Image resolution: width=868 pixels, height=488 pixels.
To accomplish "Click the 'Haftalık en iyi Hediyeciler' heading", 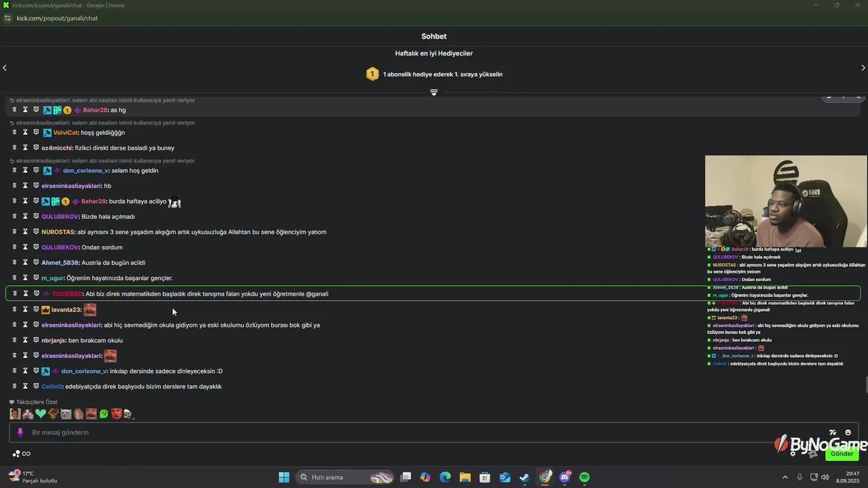I will 434,53.
